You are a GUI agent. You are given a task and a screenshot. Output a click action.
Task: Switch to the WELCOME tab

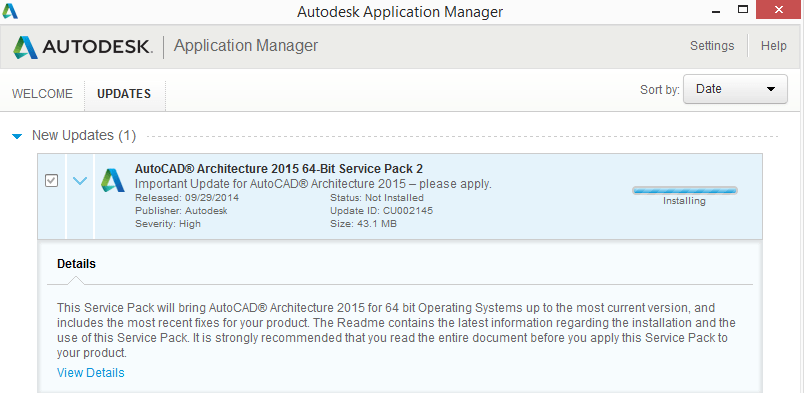point(43,94)
